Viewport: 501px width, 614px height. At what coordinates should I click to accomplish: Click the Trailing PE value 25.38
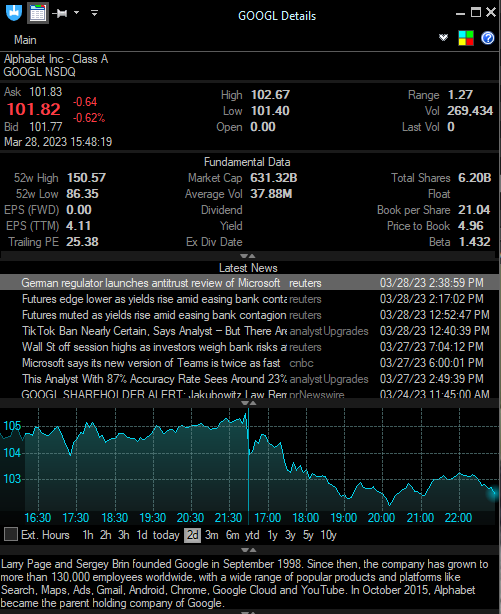(x=82, y=242)
